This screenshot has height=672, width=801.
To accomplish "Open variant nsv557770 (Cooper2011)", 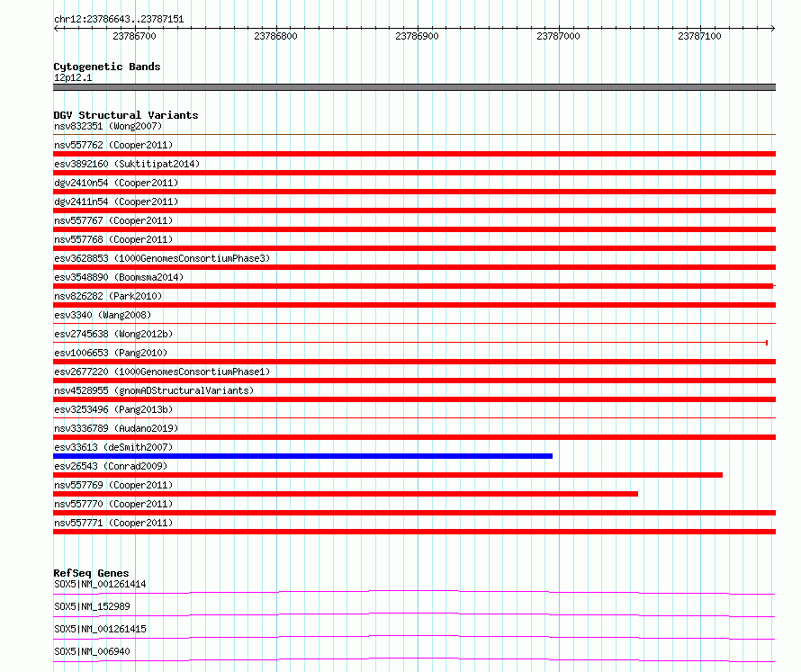I will [113, 504].
